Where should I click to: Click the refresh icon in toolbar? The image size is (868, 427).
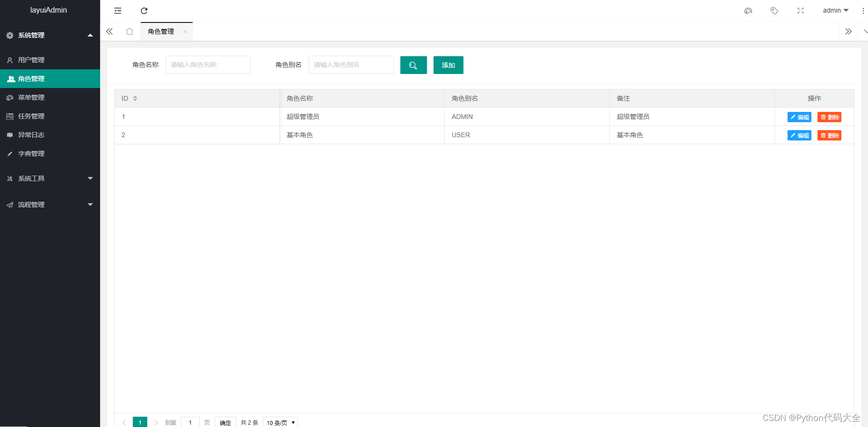144,10
